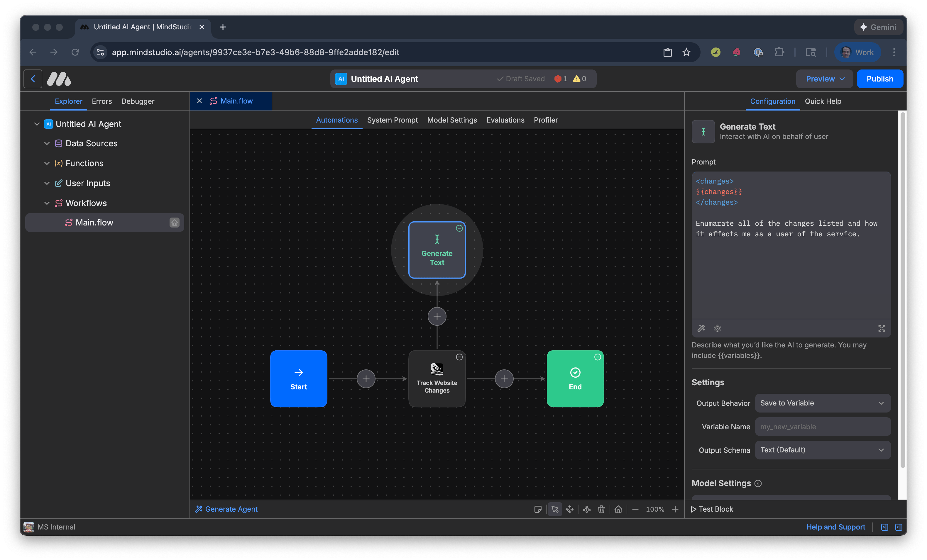
Task: Open the Output Schema dropdown
Action: coord(822,450)
